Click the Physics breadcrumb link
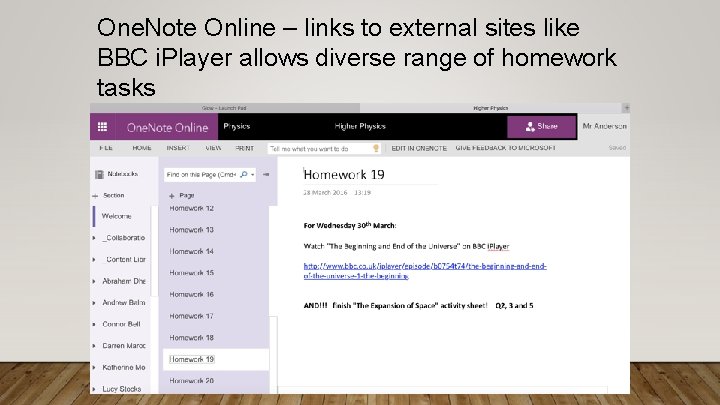Image resolution: width=720 pixels, height=405 pixels. point(236,126)
